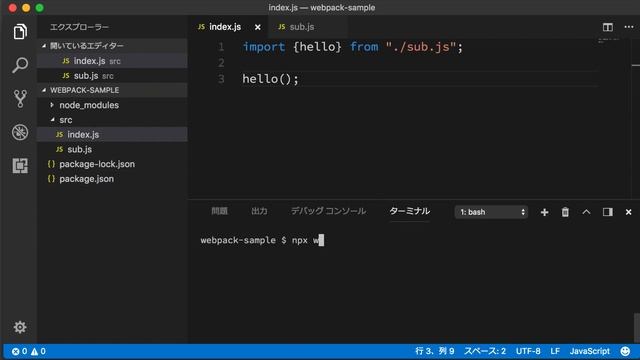Select the ターミナル panel tab
Viewport: 640px width, 360px height.
pyautogui.click(x=409, y=211)
